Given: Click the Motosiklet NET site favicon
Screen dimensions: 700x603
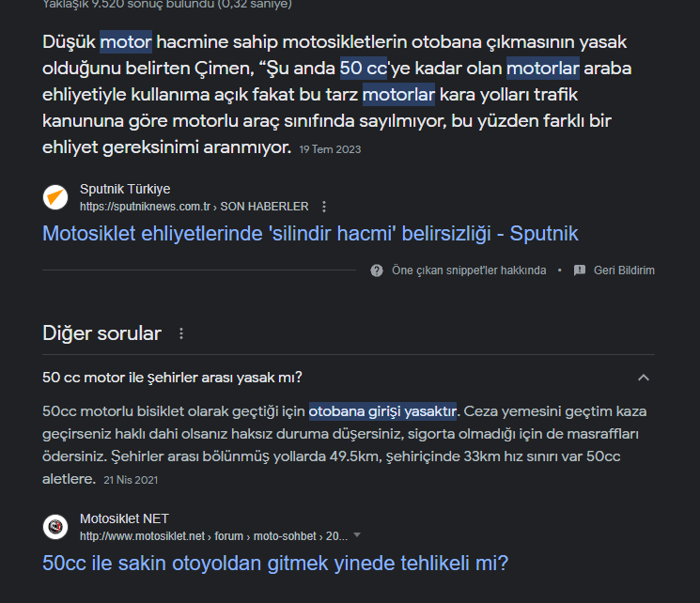Looking at the screenshot, I should pyautogui.click(x=55, y=527).
